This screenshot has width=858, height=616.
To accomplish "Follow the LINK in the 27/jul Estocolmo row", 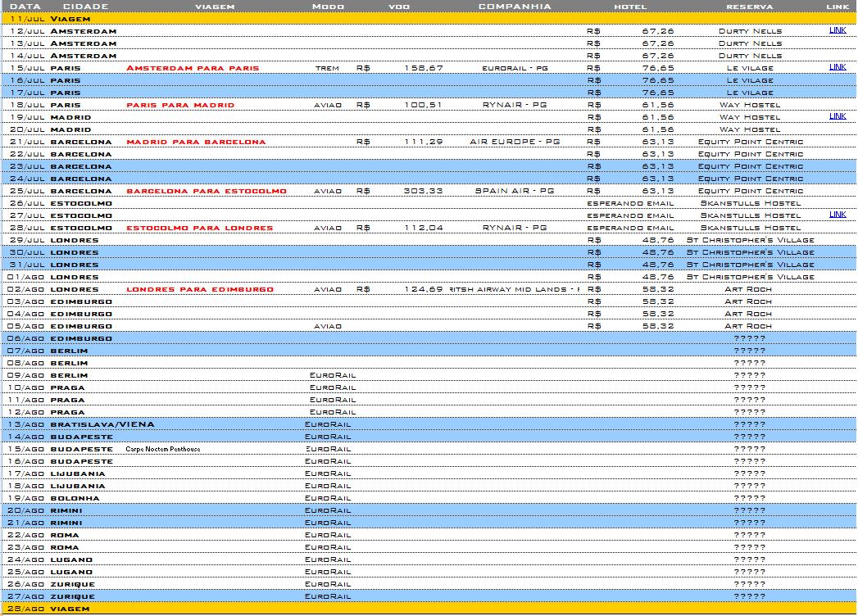I will [837, 215].
